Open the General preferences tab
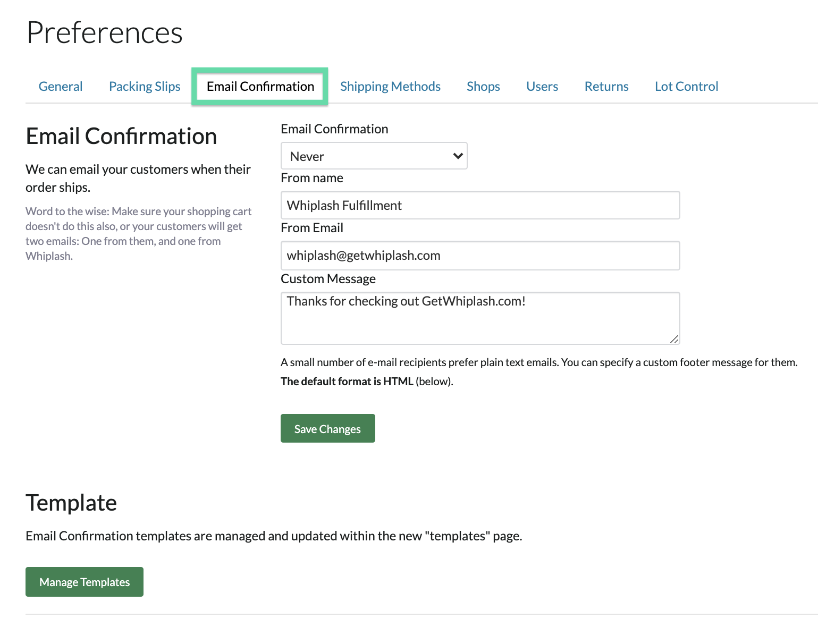The image size is (818, 644). click(61, 86)
